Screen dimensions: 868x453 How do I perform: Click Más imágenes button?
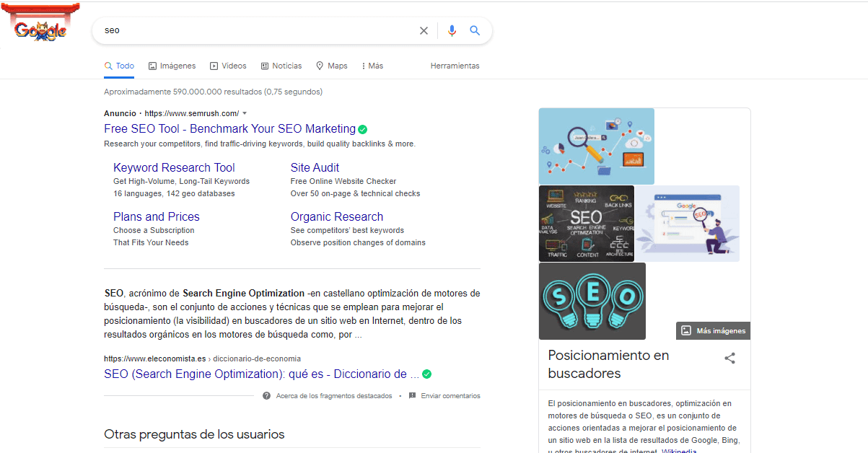pos(713,330)
